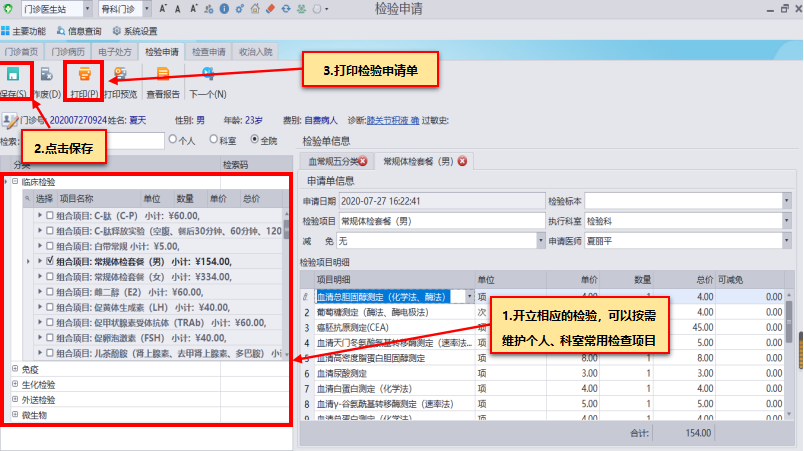Screen dimensions: 804x451
Task: Click the blue info icon in top toolbar
Action: (223, 8)
